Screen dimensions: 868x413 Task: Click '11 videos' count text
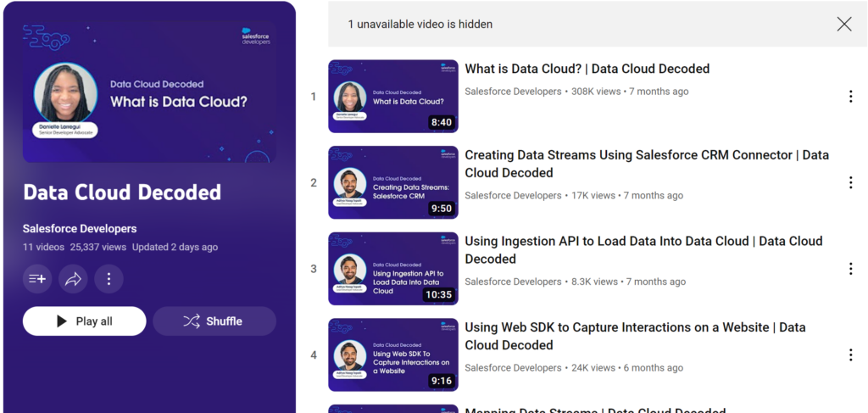pos(43,247)
